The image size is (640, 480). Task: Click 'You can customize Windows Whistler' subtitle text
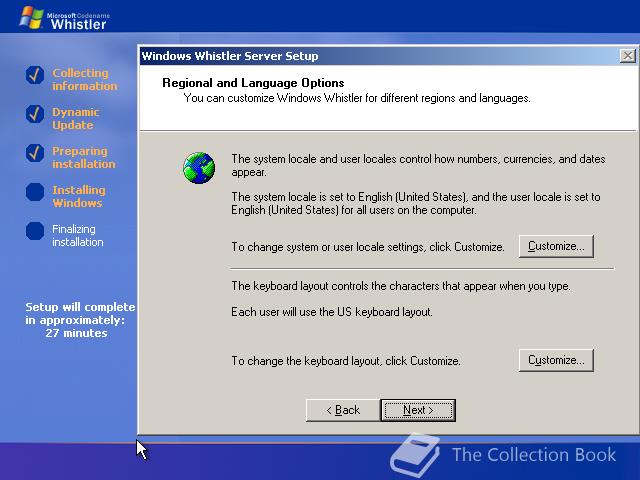357,98
